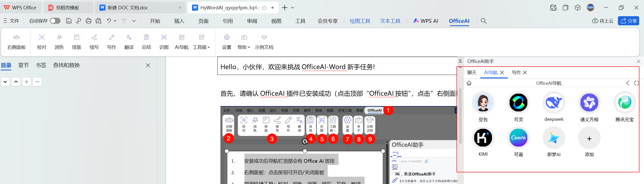
Task: Remove outline heading with minus button
Action: coord(37,82)
